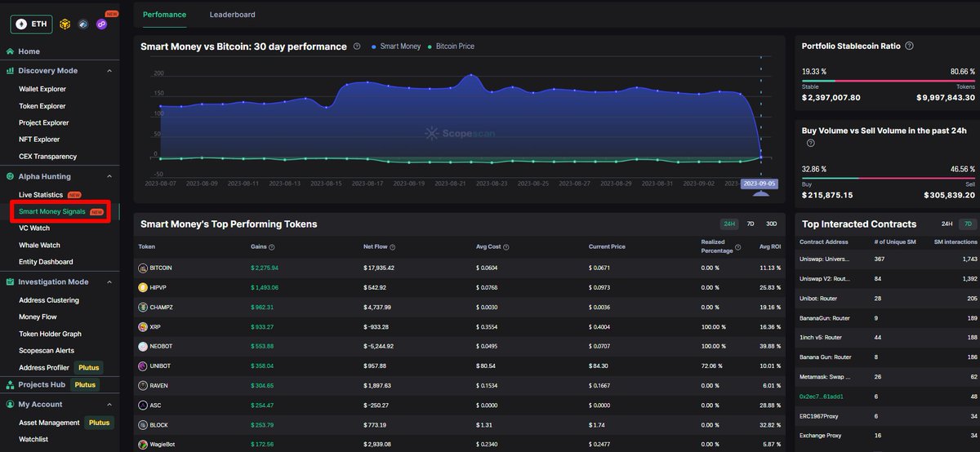Click the Uniswap V2 Router contract row
980x452 pixels.
tap(888, 278)
